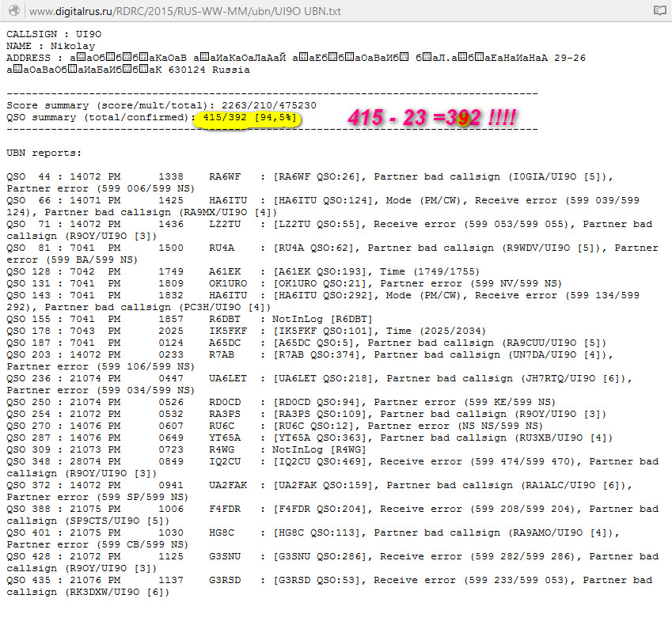672x629 pixels.
Task: Click the A61EK callsign in QSO 128
Action: pyautogui.click(x=225, y=271)
